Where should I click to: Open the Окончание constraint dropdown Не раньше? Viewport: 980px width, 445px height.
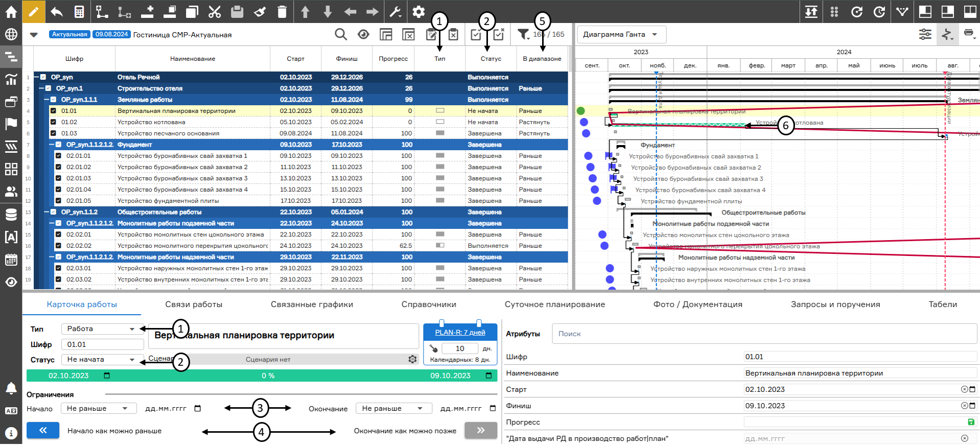394,408
